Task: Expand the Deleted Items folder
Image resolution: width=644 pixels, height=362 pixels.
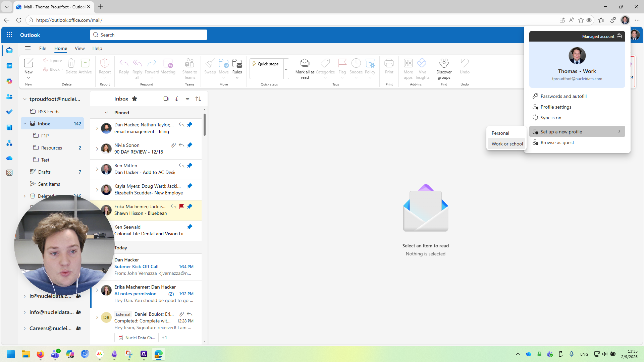Action: [24, 196]
